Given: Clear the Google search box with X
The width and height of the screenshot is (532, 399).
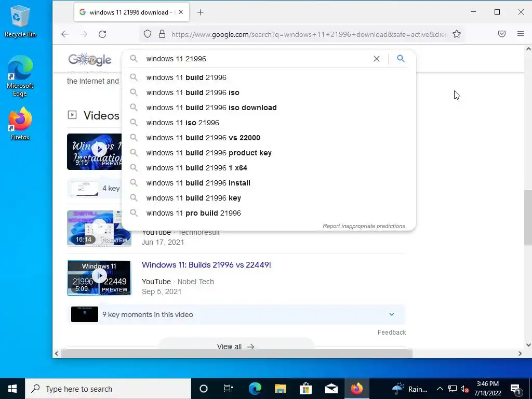Looking at the screenshot, I should [x=377, y=59].
